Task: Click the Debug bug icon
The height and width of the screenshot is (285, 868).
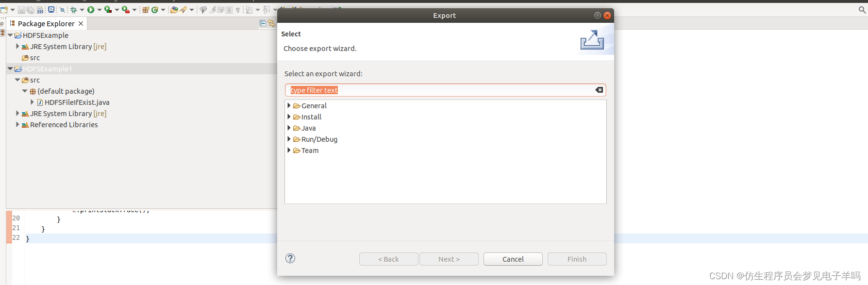Action: pyautogui.click(x=74, y=10)
